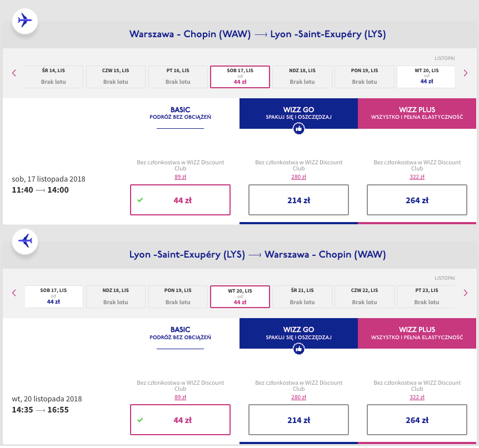
Task: Show earlier dates for outbound flight
Action: [x=14, y=73]
